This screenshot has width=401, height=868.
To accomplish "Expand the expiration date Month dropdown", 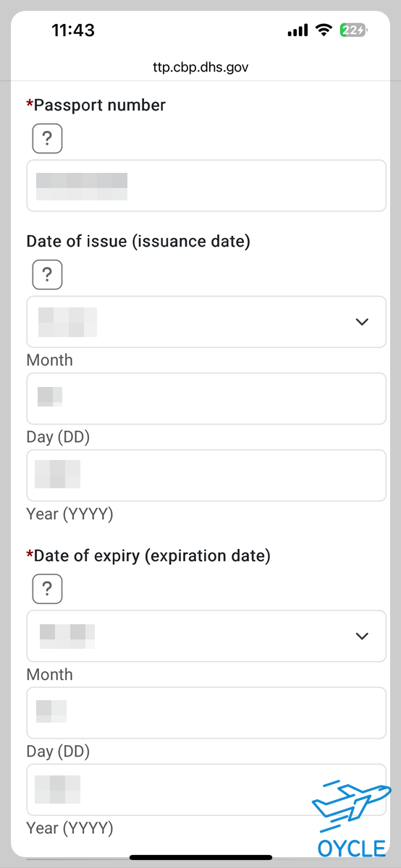I will 206,636.
